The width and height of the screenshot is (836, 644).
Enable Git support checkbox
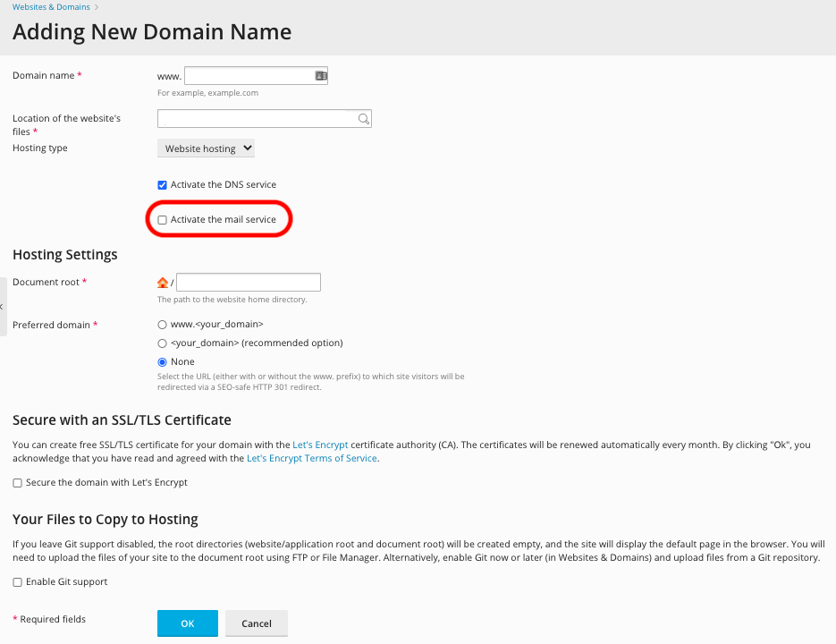[x=17, y=582]
